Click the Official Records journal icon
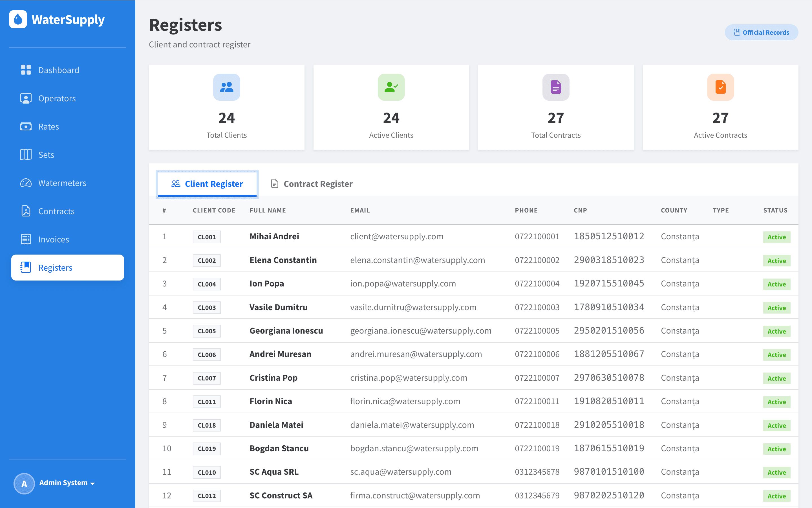Viewport: 812px width, 508px height. 737,32
